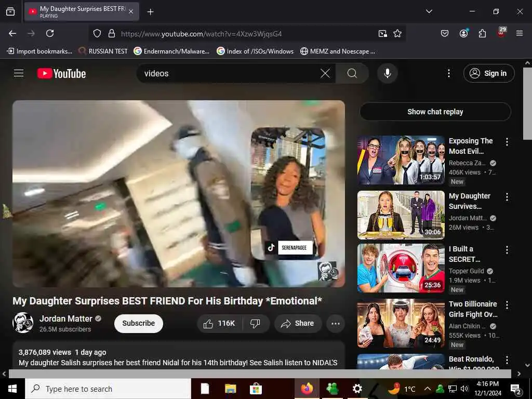The height and width of the screenshot is (399, 532).
Task: Click the horizontal page scrollbar
Action: 260,374
